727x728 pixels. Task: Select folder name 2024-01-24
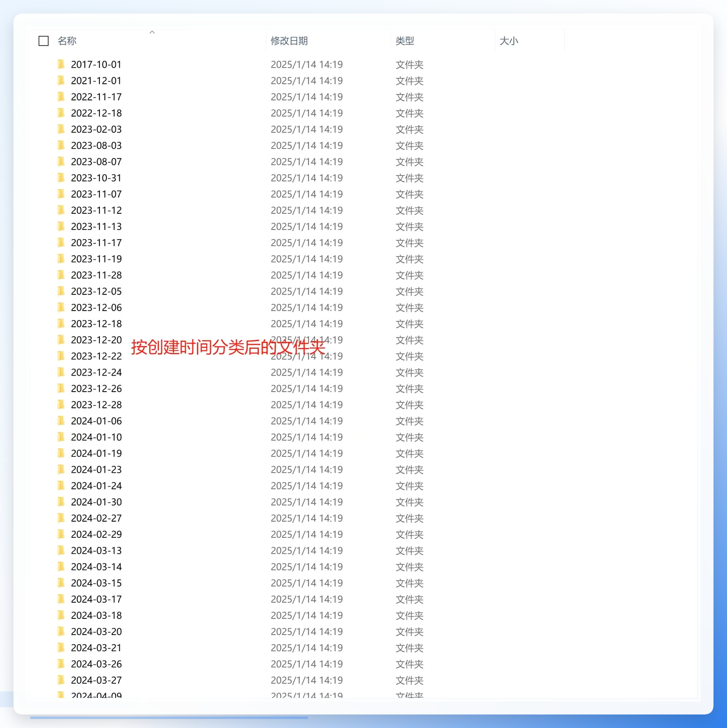click(96, 486)
